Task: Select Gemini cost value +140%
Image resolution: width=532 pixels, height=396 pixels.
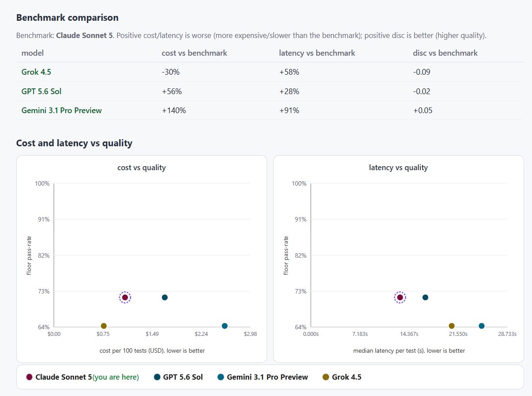Action: (174, 110)
